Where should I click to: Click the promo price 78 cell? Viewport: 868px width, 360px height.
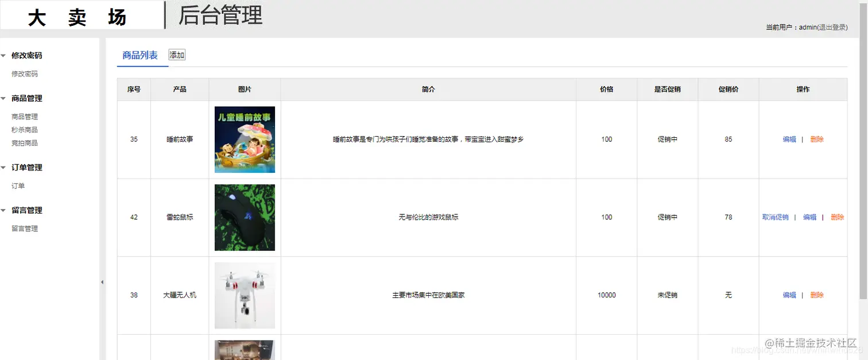pyautogui.click(x=728, y=218)
